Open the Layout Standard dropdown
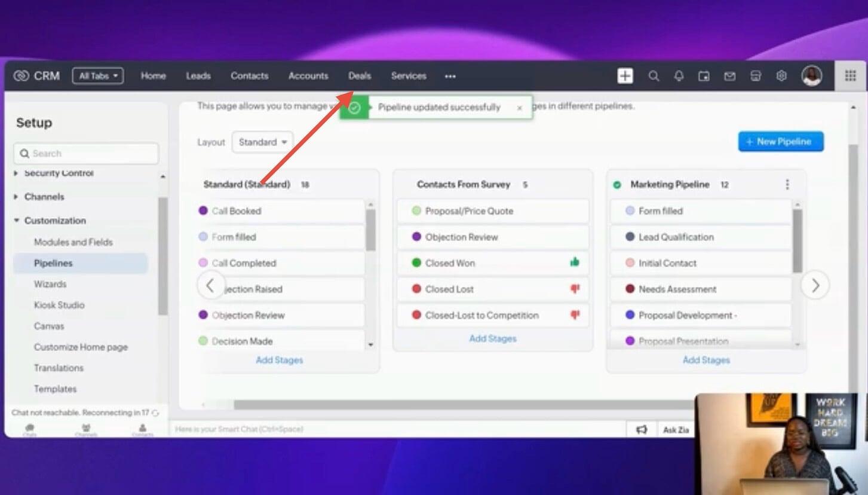 coord(262,142)
